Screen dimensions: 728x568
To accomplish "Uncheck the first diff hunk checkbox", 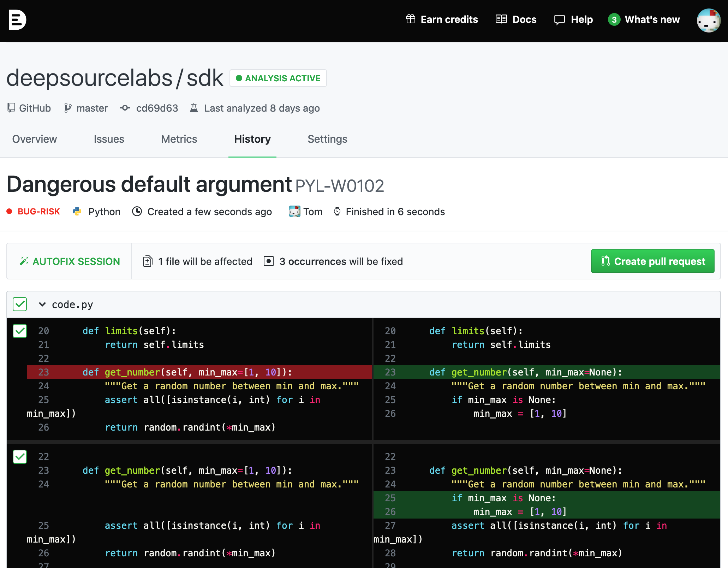I will pos(20,331).
